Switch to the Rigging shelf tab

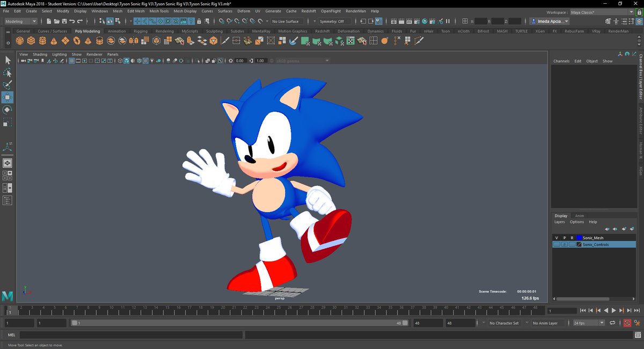coord(140,31)
